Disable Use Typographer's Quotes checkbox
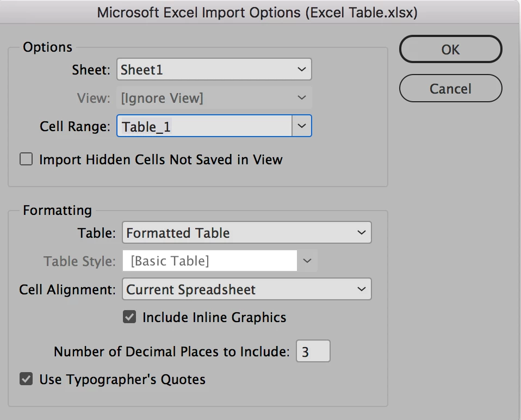 26,379
